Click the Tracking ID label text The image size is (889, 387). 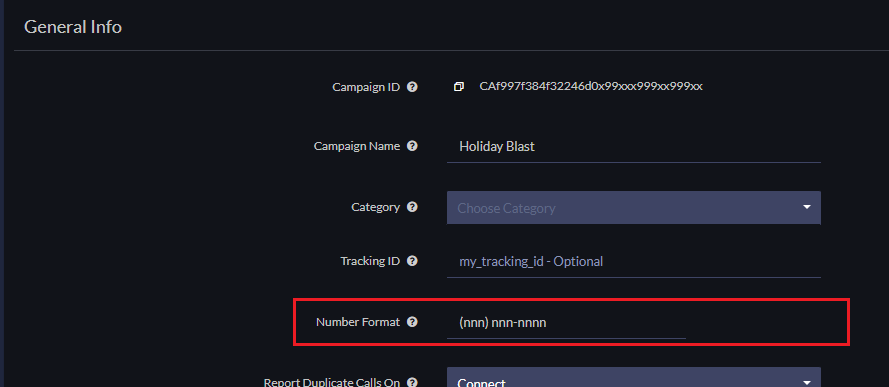click(x=370, y=261)
